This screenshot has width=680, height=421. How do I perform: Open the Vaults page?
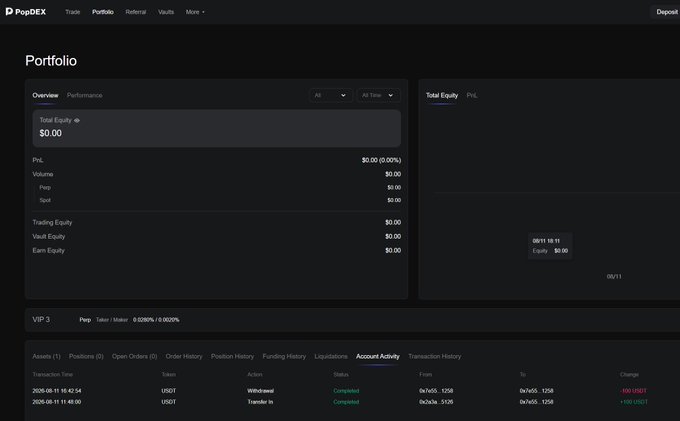pos(166,12)
